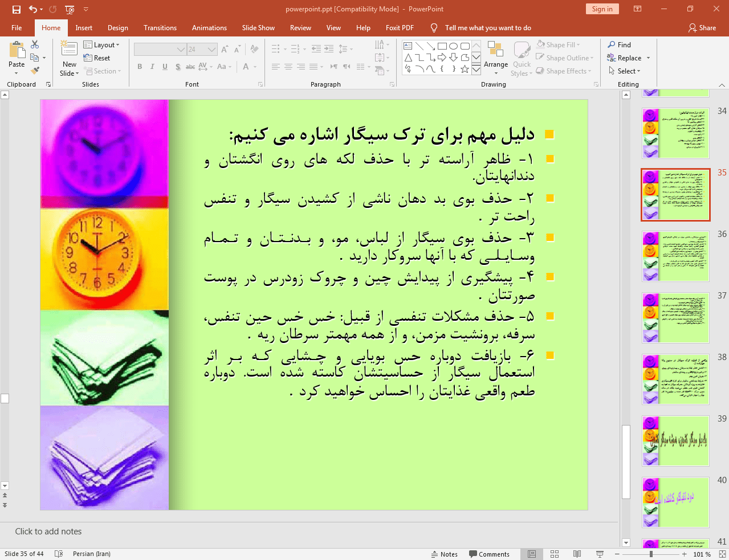The height and width of the screenshot is (560, 729).
Task: Toggle the Notes pane from status bar
Action: 445,554
